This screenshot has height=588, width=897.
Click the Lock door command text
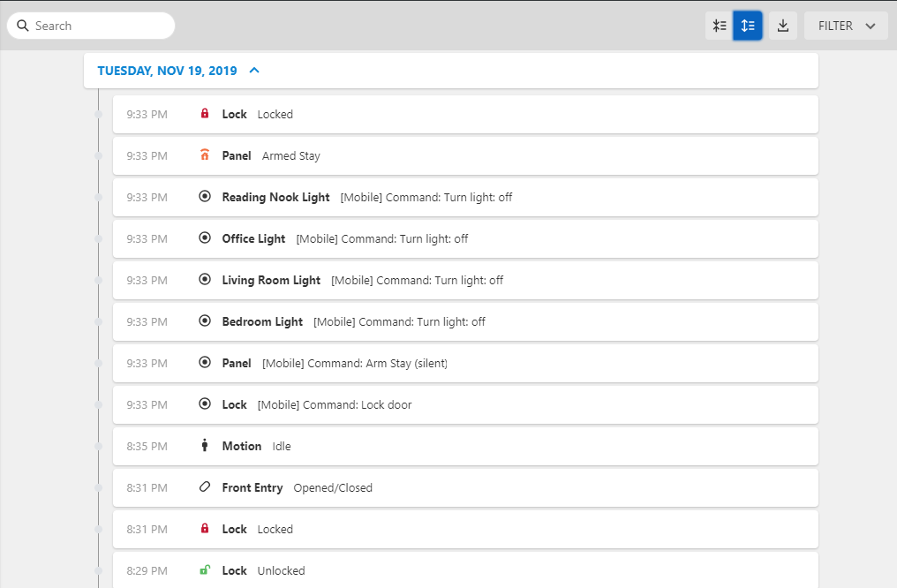335,405
